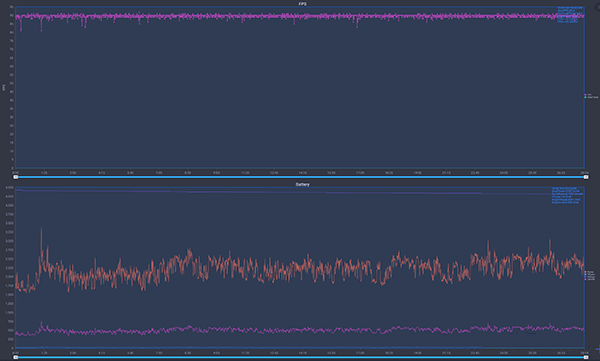The image size is (600, 361).
Task: Click the tallest orange power spike in Battery chart
Action: [x=41, y=229]
